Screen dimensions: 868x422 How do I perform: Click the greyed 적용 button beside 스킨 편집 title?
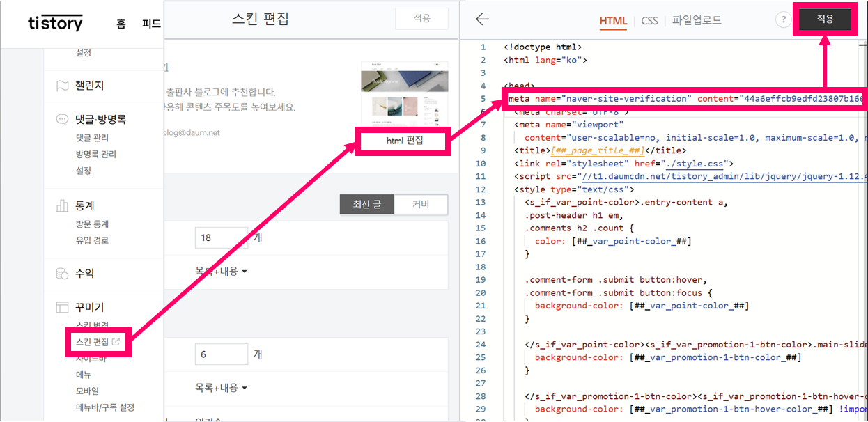pyautogui.click(x=421, y=19)
